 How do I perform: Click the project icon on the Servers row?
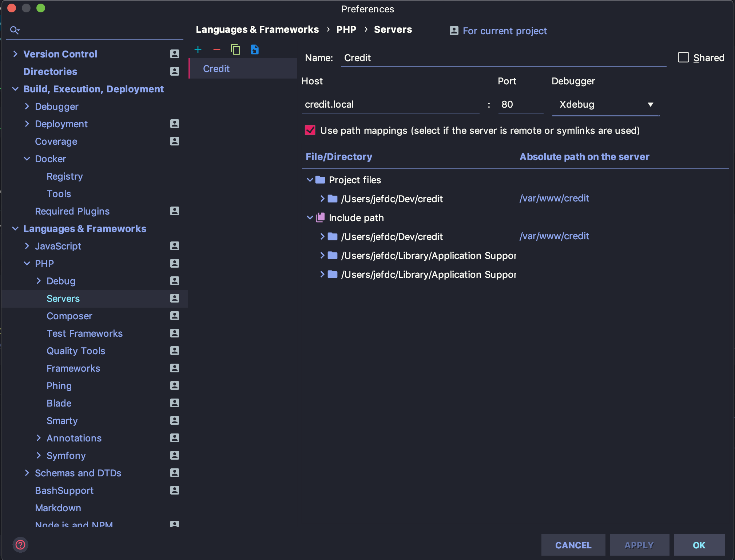pos(175,298)
